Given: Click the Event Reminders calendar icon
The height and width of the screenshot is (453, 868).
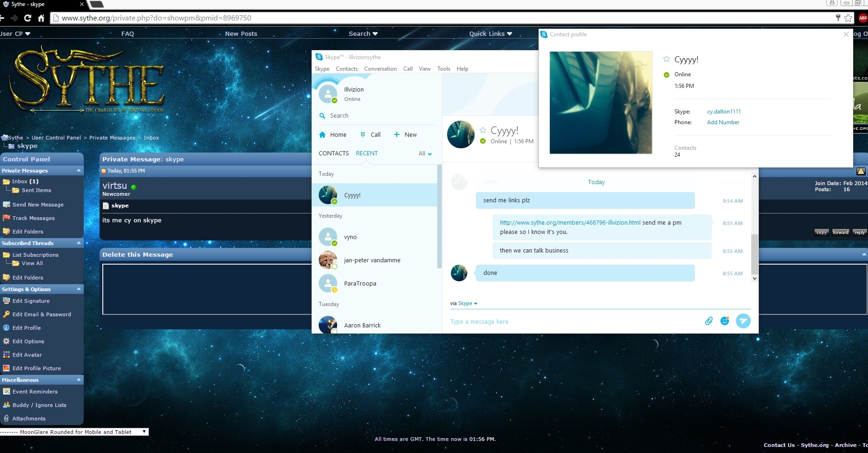Looking at the screenshot, I should [x=7, y=392].
